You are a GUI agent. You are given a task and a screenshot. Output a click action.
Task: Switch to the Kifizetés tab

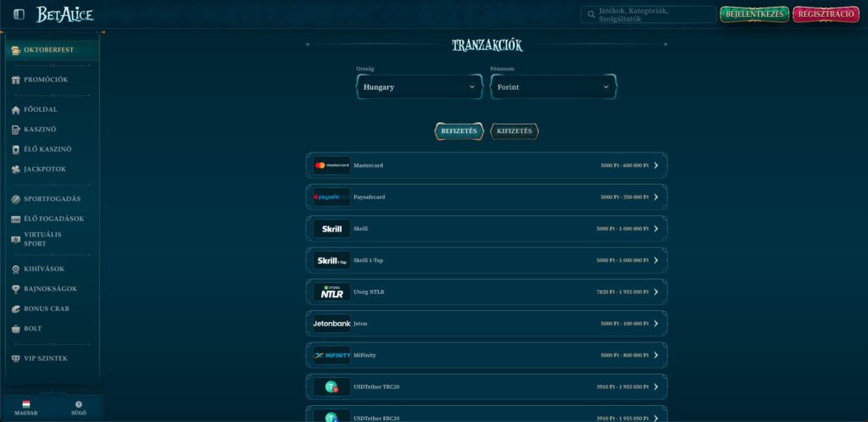[514, 131]
